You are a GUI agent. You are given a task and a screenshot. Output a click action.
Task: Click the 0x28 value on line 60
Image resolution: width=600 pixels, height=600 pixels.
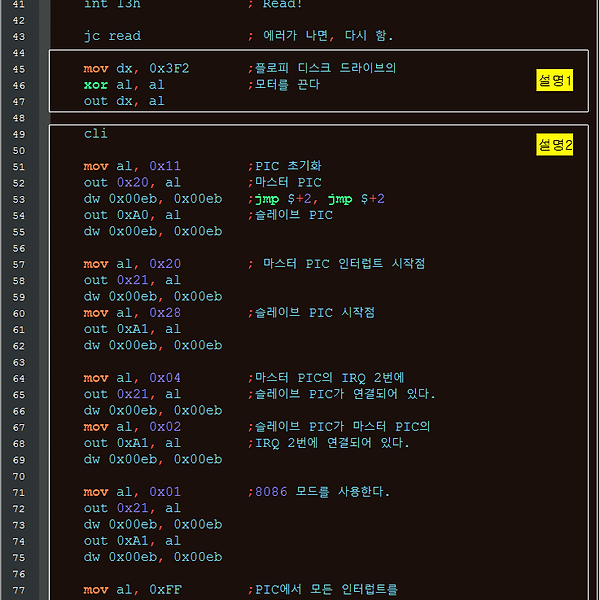(x=165, y=312)
